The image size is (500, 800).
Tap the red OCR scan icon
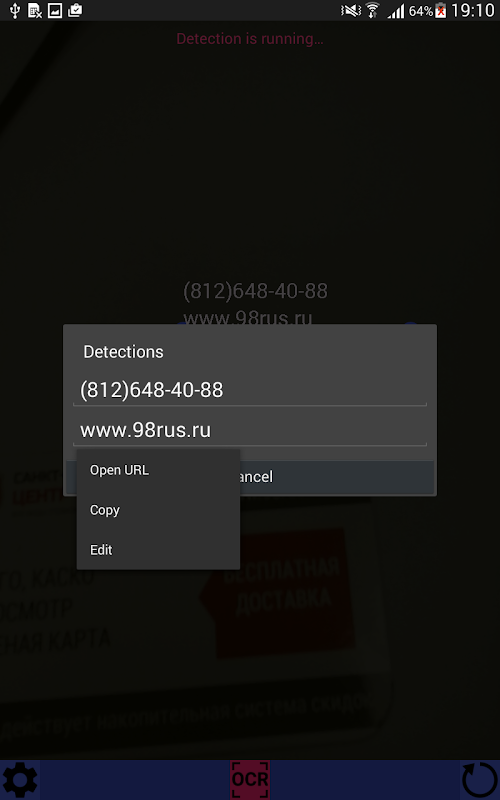pyautogui.click(x=249, y=780)
